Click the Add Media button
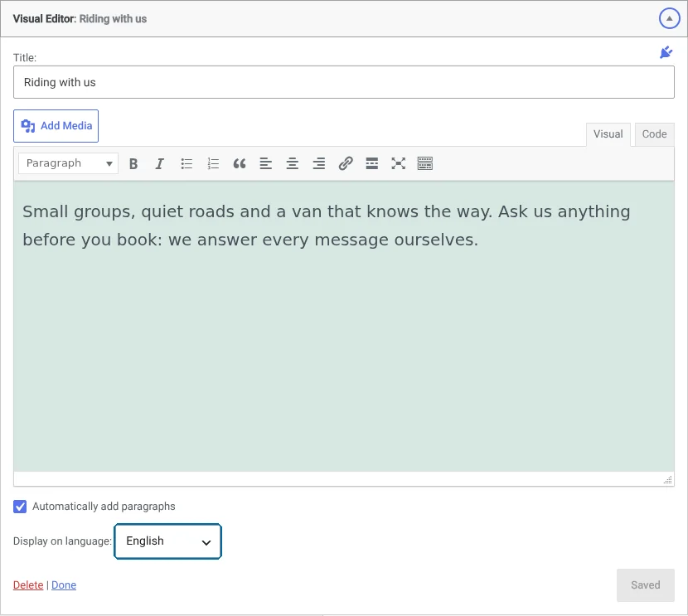Viewport: 688px width, 616px height. 56,126
